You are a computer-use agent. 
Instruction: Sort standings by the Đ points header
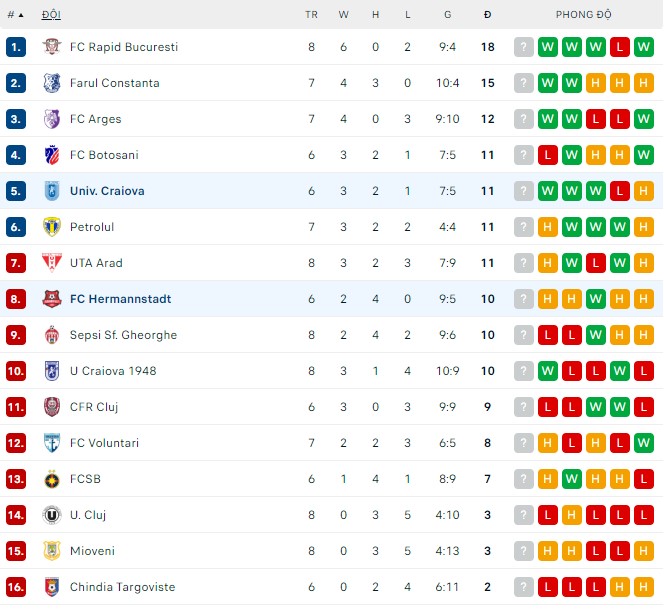(487, 15)
